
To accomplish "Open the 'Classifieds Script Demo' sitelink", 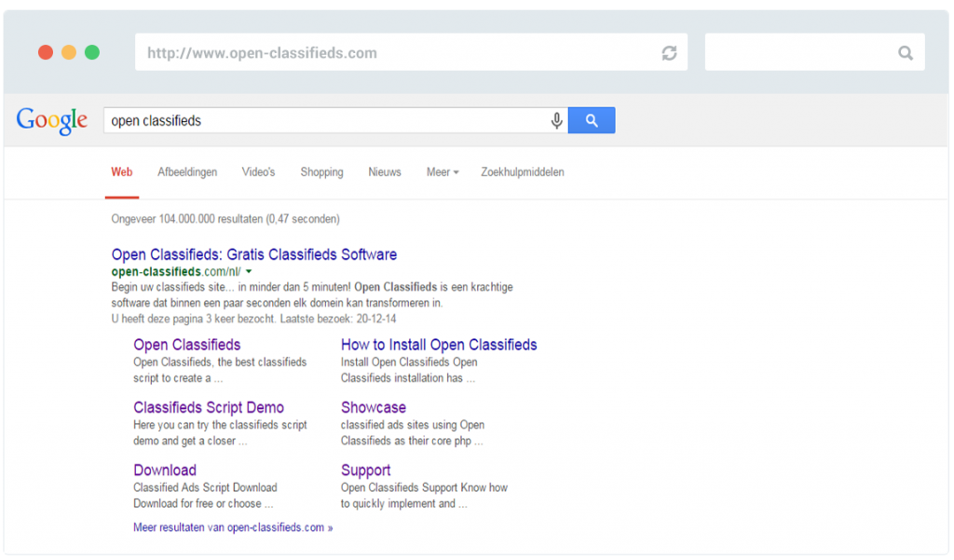I will coord(209,407).
